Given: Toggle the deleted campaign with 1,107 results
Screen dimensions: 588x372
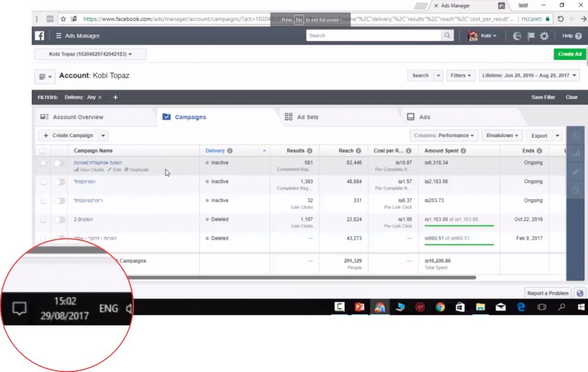Looking at the screenshot, I should point(59,220).
